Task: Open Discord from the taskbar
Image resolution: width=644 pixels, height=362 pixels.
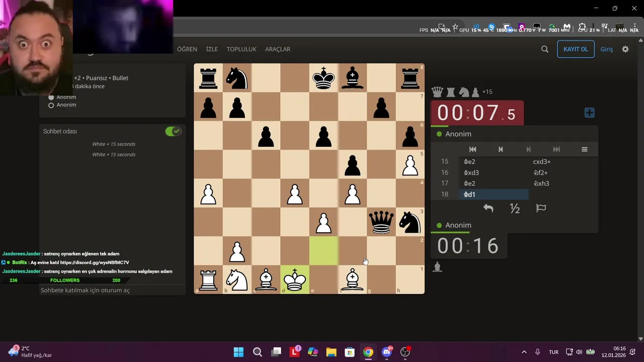Action: point(387,352)
